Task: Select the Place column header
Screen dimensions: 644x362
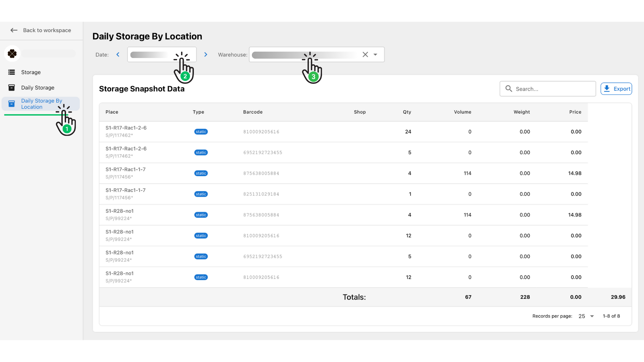Action: point(112,112)
